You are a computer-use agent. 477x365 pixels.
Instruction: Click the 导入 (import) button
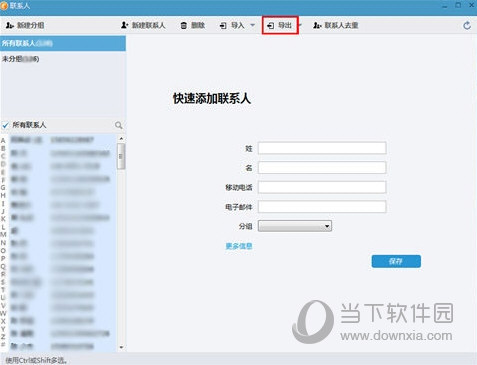click(232, 25)
